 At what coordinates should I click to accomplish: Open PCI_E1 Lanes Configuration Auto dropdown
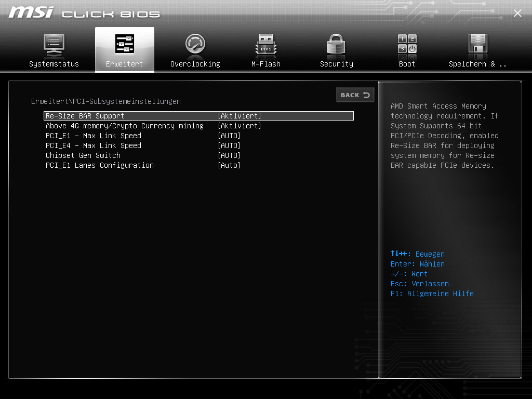click(x=229, y=165)
